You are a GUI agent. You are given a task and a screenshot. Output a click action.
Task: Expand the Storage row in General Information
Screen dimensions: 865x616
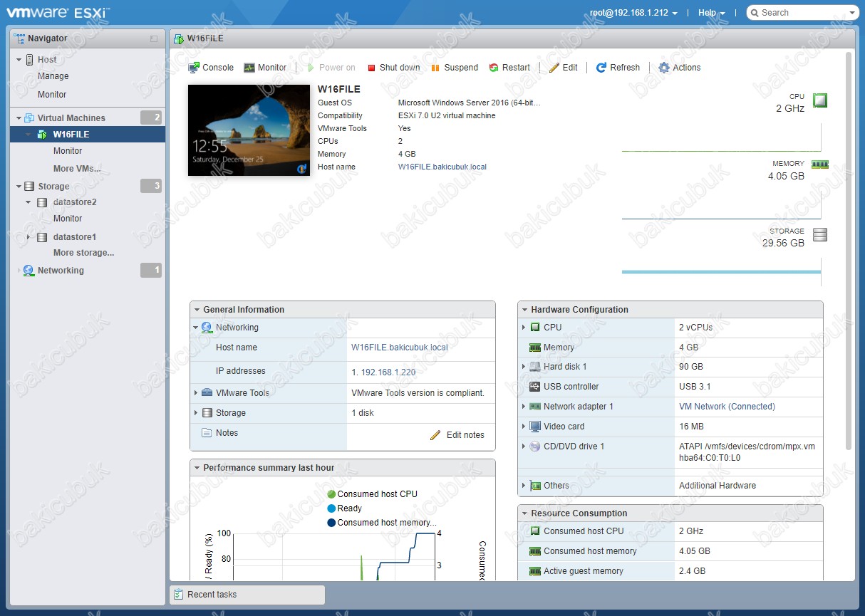point(196,413)
